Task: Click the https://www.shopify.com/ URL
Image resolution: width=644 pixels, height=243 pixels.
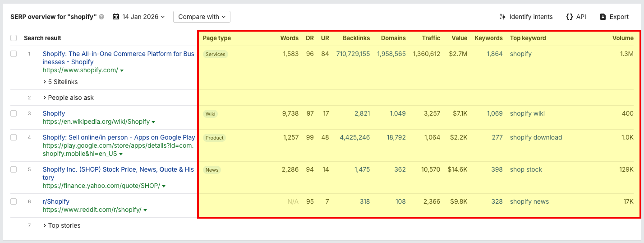Action: click(x=80, y=70)
